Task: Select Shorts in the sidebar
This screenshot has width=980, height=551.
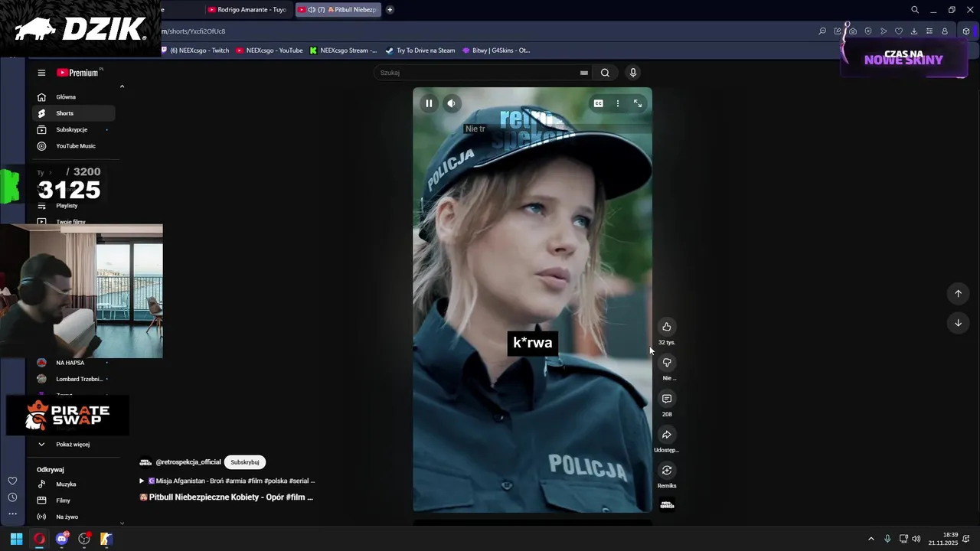Action: point(73,113)
